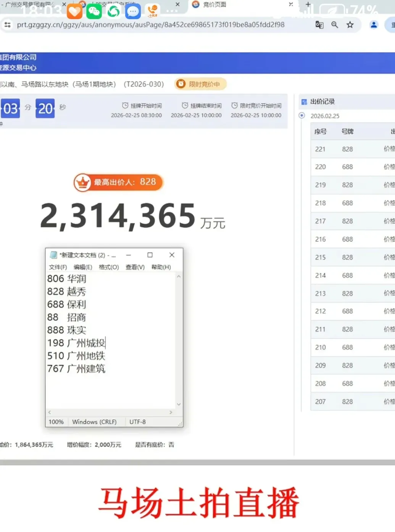The width and height of the screenshot is (395, 532).
Task: Click the site information icon beside URL
Action: pyautogui.click(x=7, y=25)
